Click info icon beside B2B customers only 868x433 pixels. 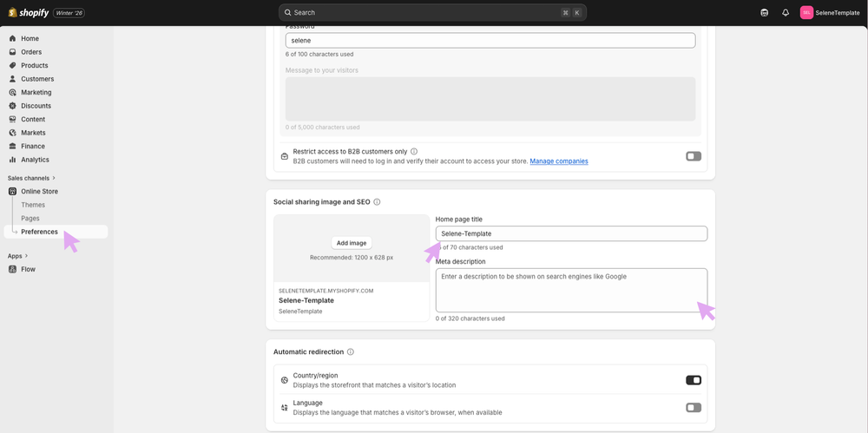tap(414, 152)
